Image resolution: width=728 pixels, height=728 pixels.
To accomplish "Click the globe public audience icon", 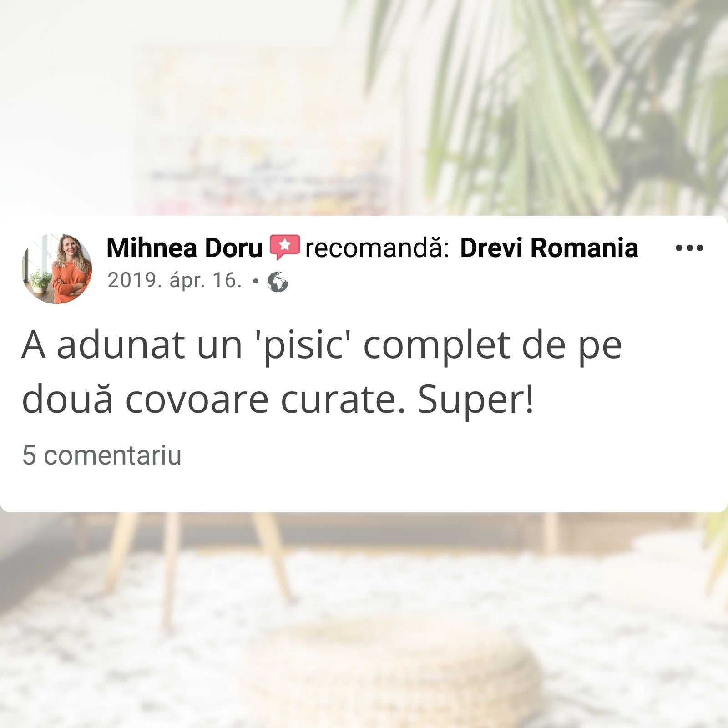I will coord(278,282).
